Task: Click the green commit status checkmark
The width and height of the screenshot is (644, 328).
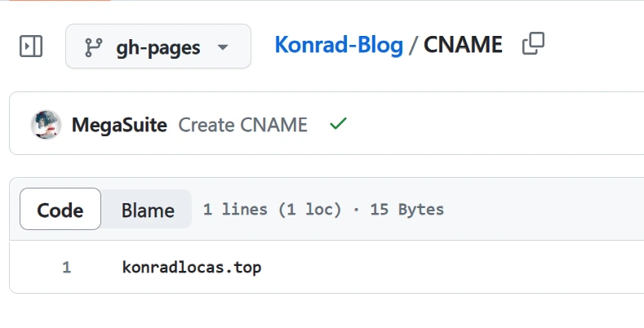Action: click(338, 124)
